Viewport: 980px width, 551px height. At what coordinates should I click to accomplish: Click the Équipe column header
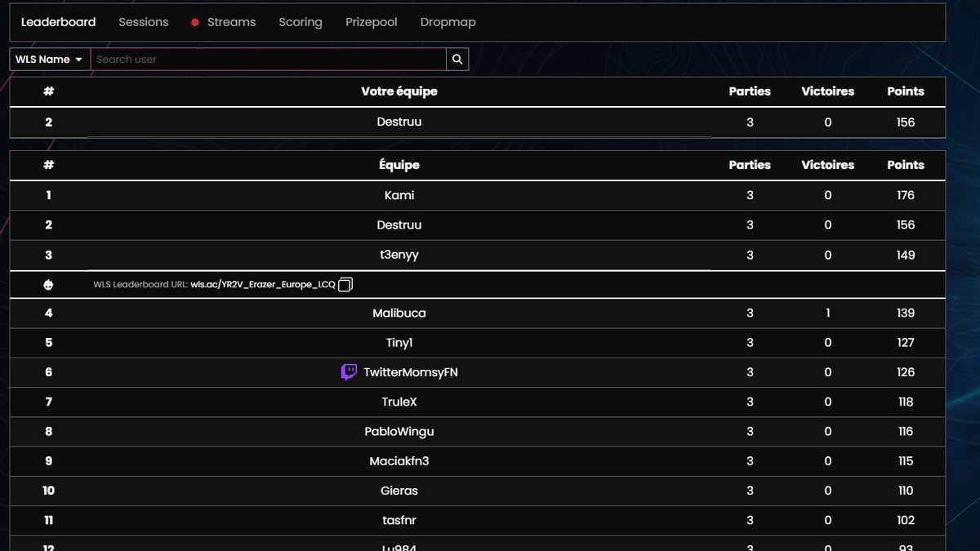coord(399,165)
